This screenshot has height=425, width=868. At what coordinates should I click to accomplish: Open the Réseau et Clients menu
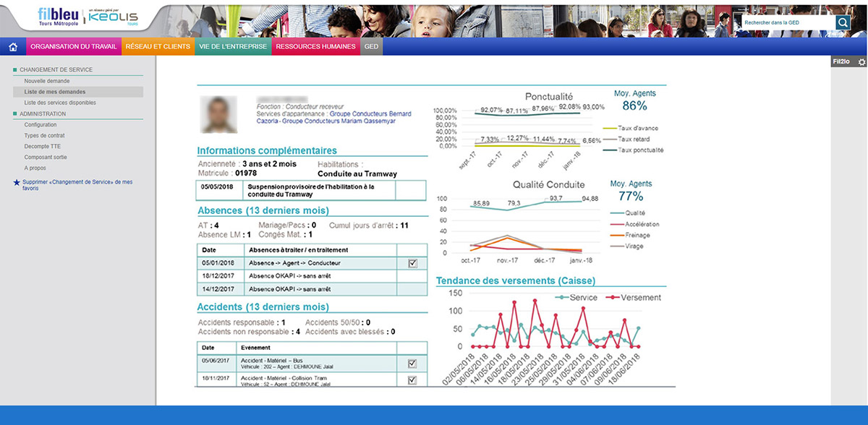[158, 47]
